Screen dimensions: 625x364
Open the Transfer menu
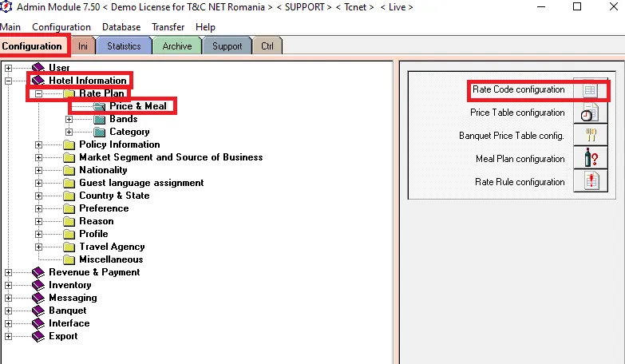(168, 27)
